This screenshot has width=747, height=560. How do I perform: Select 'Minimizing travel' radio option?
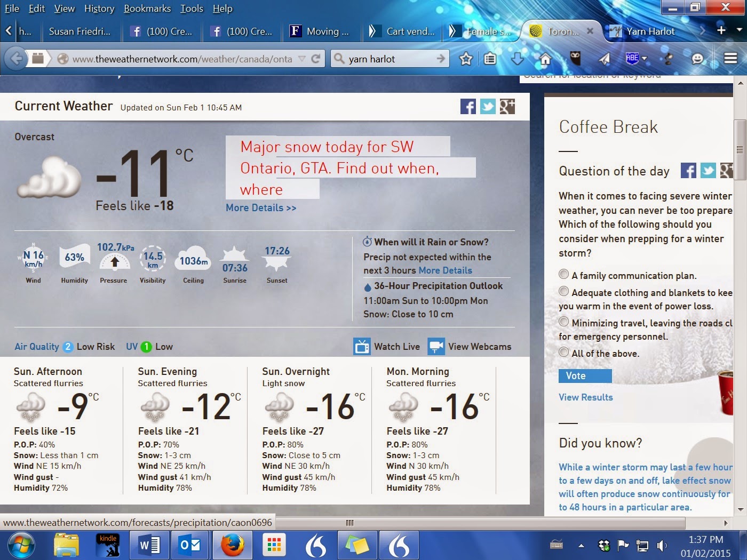[563, 322]
